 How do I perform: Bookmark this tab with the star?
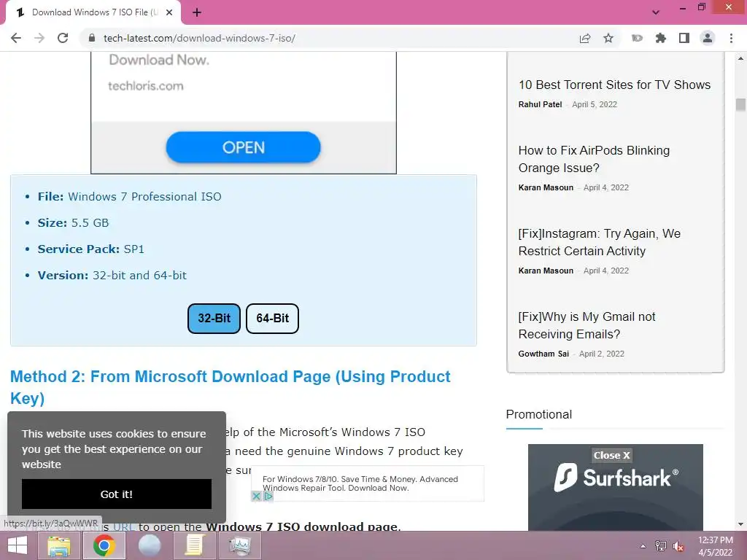(608, 38)
